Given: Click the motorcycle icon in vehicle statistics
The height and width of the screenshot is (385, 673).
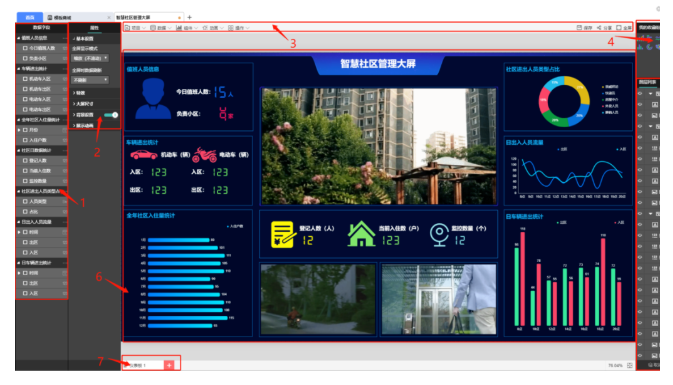Looking at the screenshot, I should [204, 155].
